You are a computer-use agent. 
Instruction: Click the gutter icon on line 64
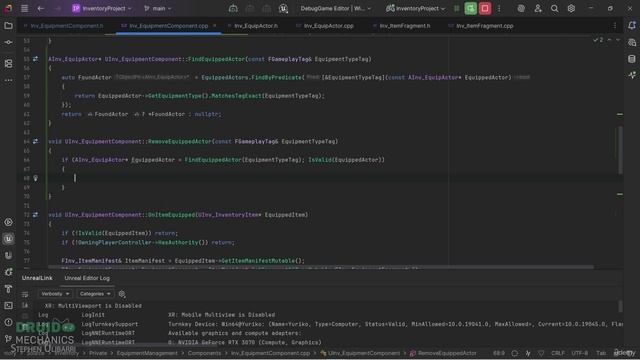point(36,141)
